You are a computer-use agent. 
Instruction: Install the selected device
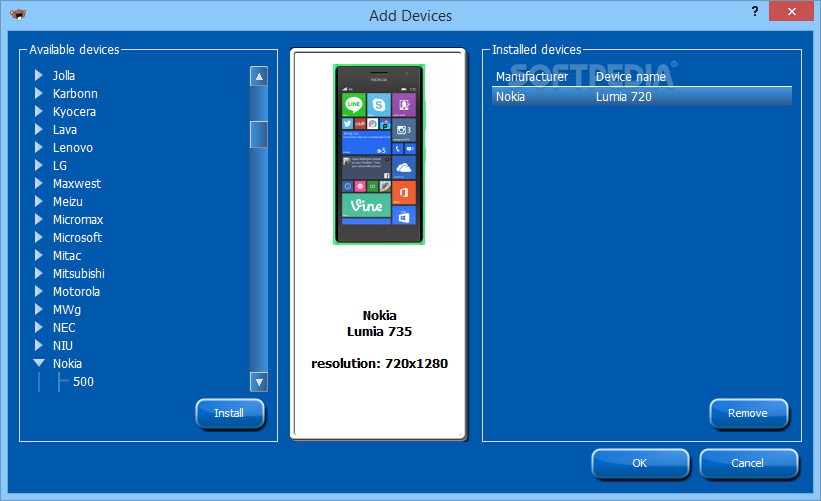[x=229, y=414]
